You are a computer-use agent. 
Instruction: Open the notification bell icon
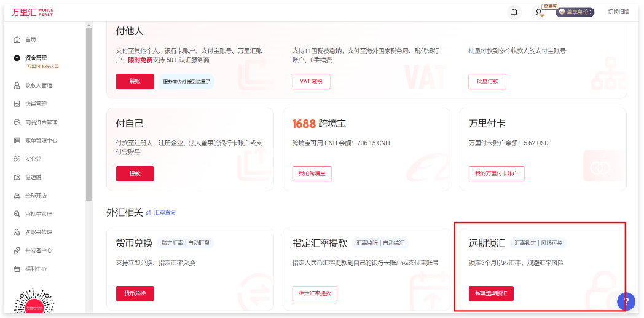click(514, 12)
